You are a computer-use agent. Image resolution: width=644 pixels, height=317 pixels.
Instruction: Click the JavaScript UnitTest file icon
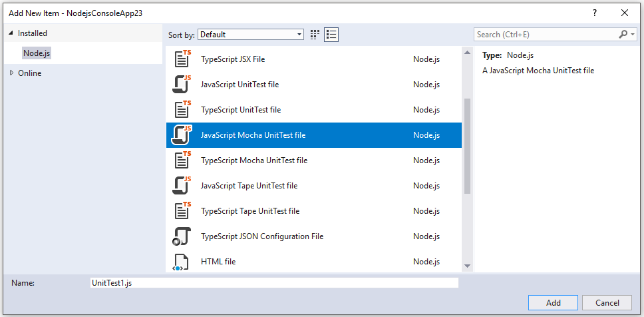point(182,85)
